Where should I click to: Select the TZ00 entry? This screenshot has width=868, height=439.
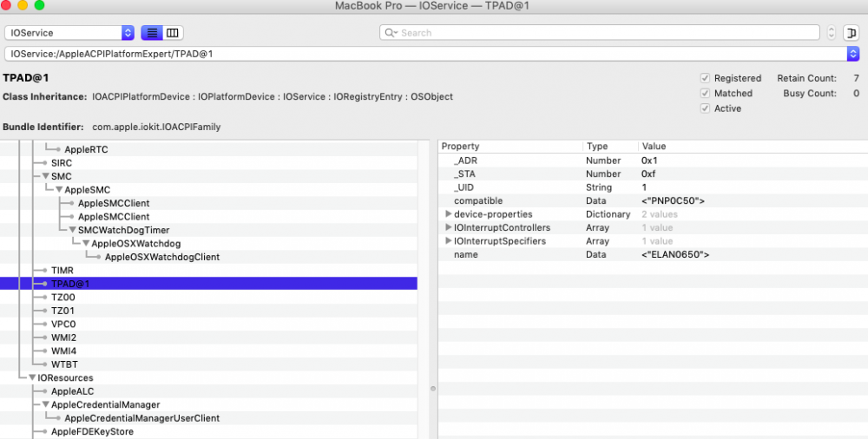[63, 298]
